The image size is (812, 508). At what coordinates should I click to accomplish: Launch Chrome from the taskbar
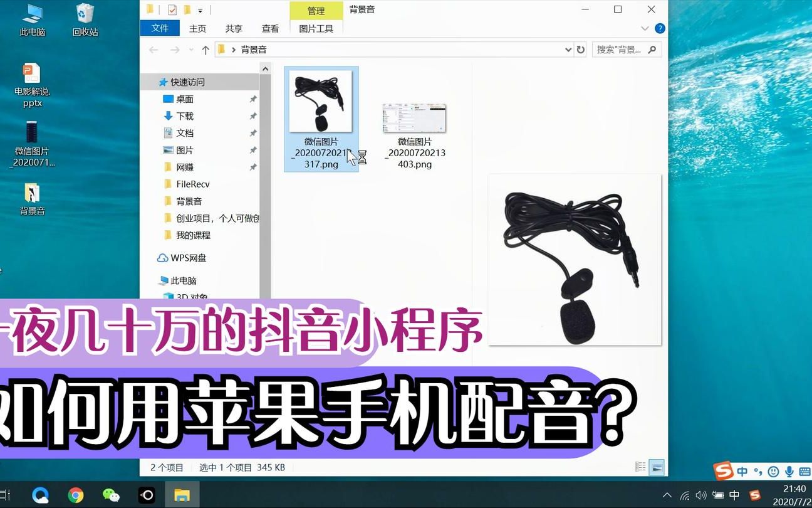[x=76, y=495]
